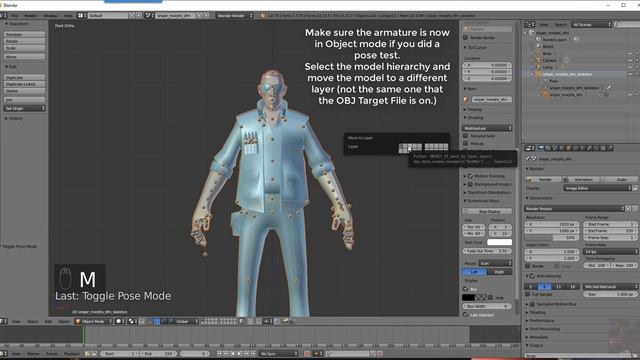Open the Render menu in top bar

pos(31,16)
